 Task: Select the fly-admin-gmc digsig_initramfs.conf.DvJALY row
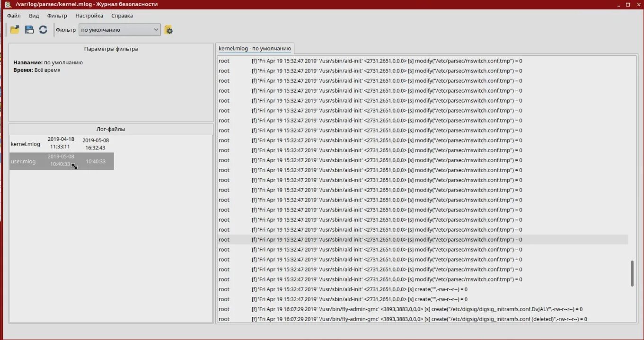click(423, 309)
